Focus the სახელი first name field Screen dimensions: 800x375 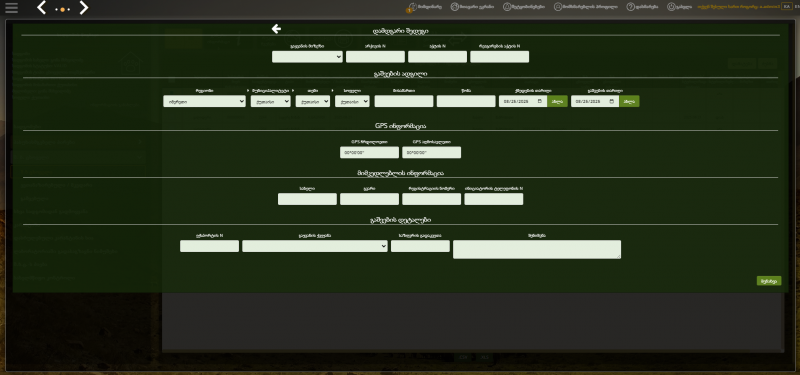(307, 199)
